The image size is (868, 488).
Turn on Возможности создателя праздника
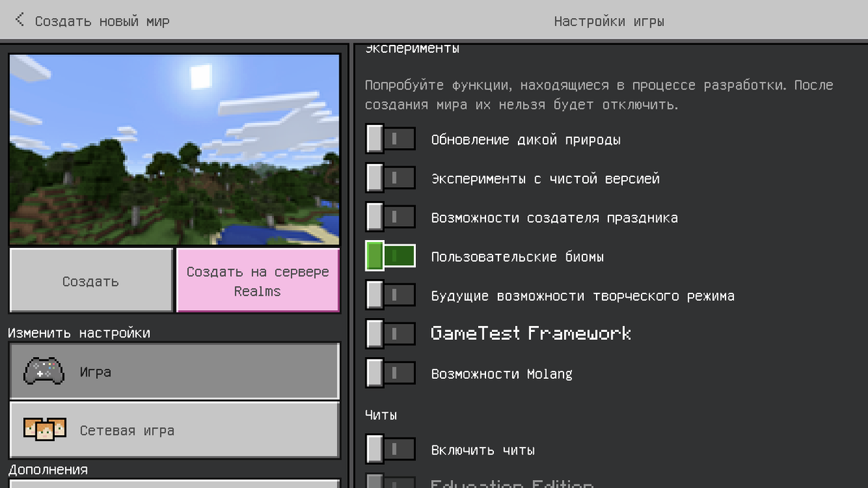[391, 217]
